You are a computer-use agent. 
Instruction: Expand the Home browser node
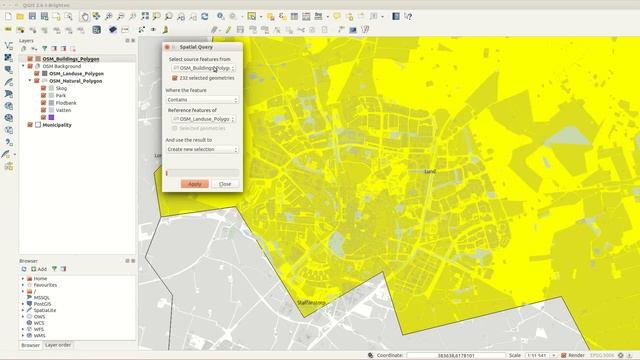(x=23, y=279)
